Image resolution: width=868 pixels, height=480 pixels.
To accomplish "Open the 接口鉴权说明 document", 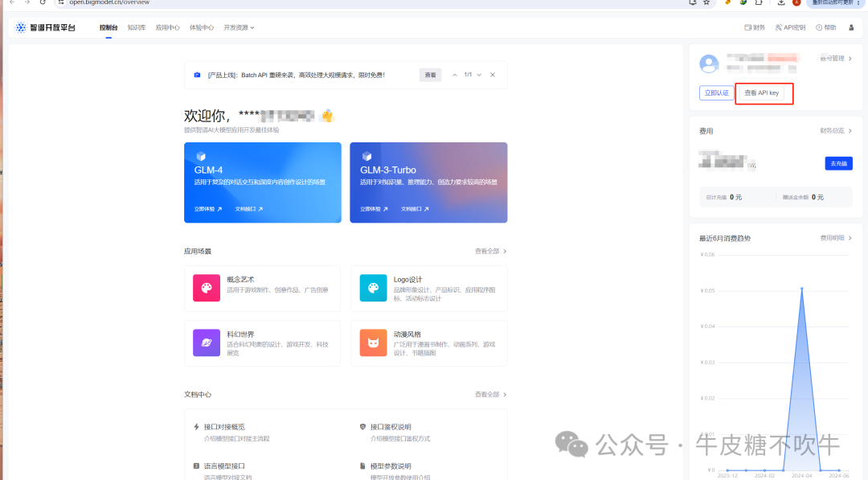I will click(x=391, y=427).
